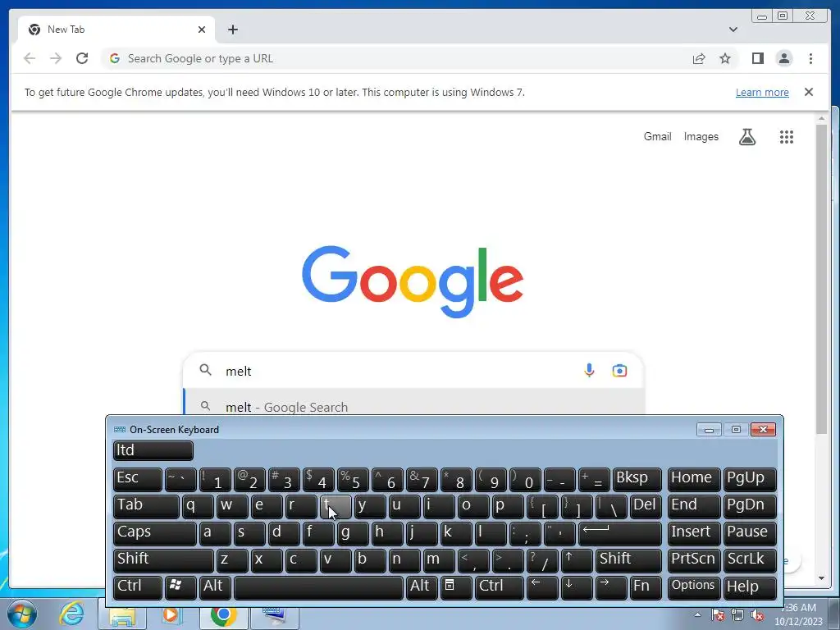Image resolution: width=840 pixels, height=630 pixels.
Task: Toggle right Ctrl key on On-Screen Keyboard
Action: click(x=500, y=587)
